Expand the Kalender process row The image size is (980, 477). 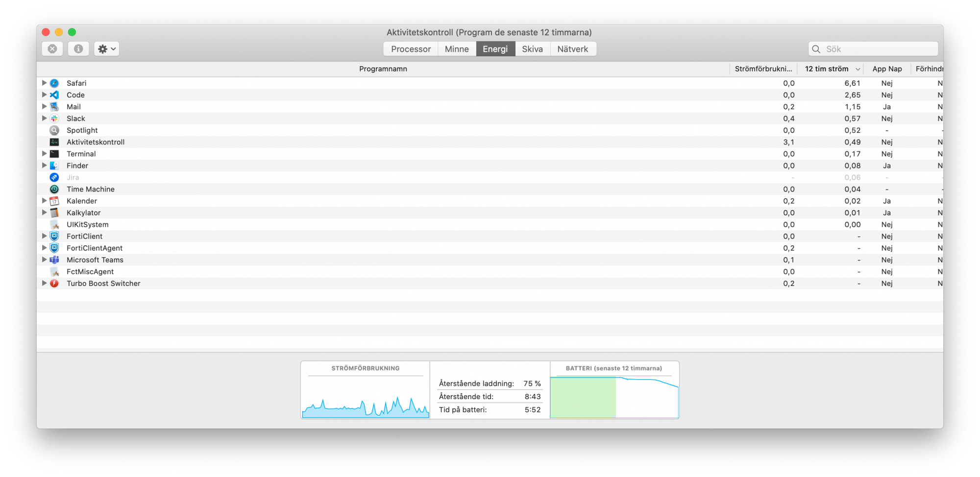click(x=44, y=201)
